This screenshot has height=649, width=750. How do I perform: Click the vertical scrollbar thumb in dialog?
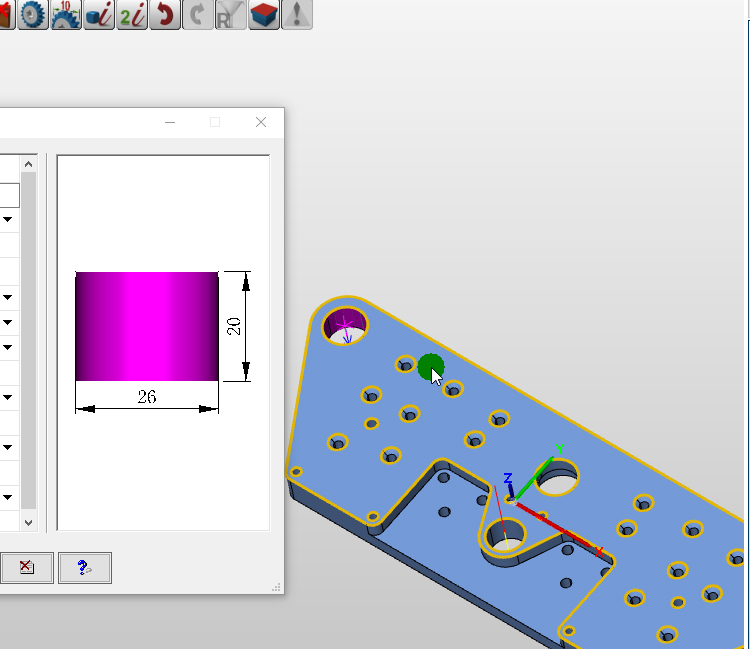[x=28, y=341]
